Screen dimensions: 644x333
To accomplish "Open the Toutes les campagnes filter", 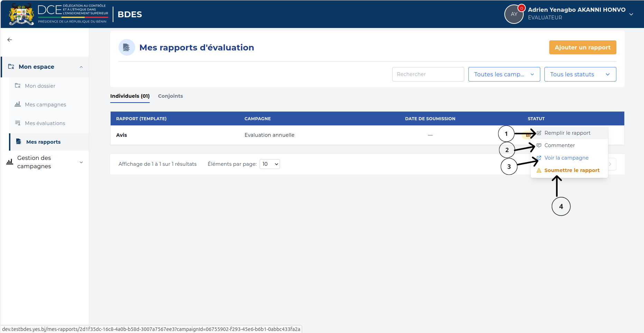I will tap(504, 74).
